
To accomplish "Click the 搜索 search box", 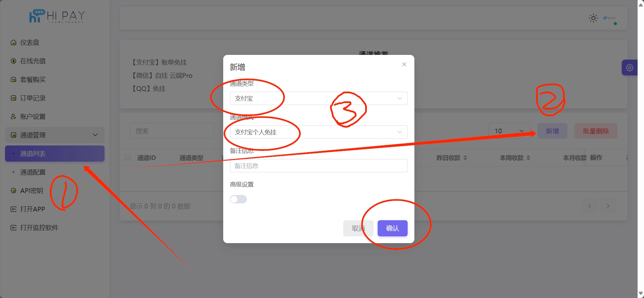I will coord(172,131).
